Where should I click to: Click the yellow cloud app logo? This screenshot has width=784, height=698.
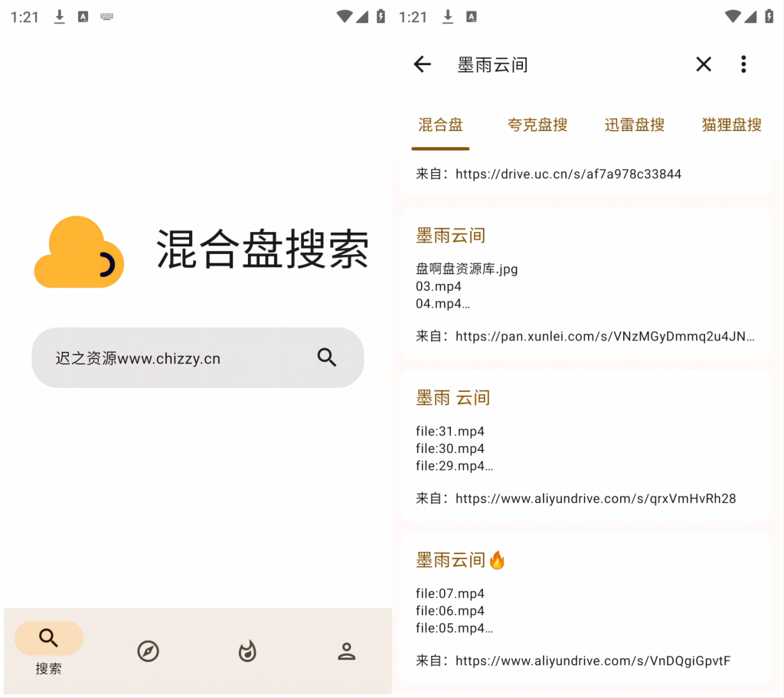click(x=79, y=252)
